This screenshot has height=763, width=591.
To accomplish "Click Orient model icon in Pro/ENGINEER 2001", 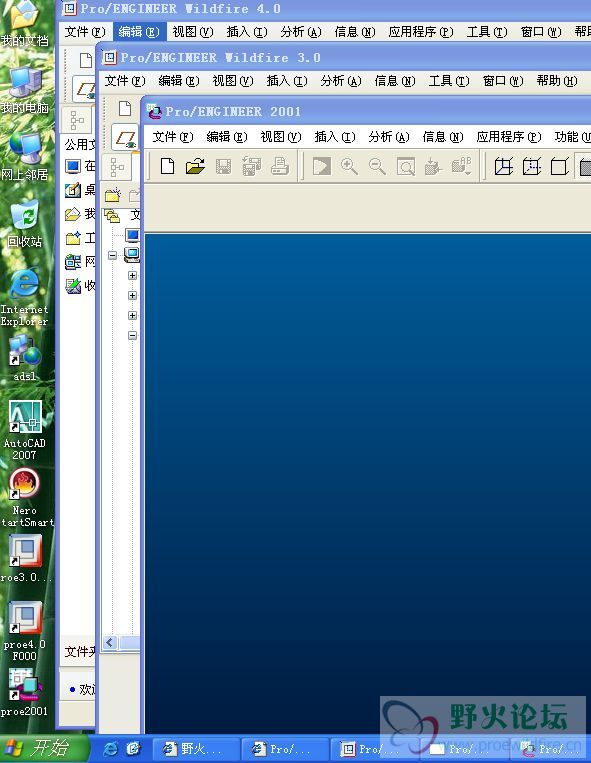I will pyautogui.click(x=433, y=166).
